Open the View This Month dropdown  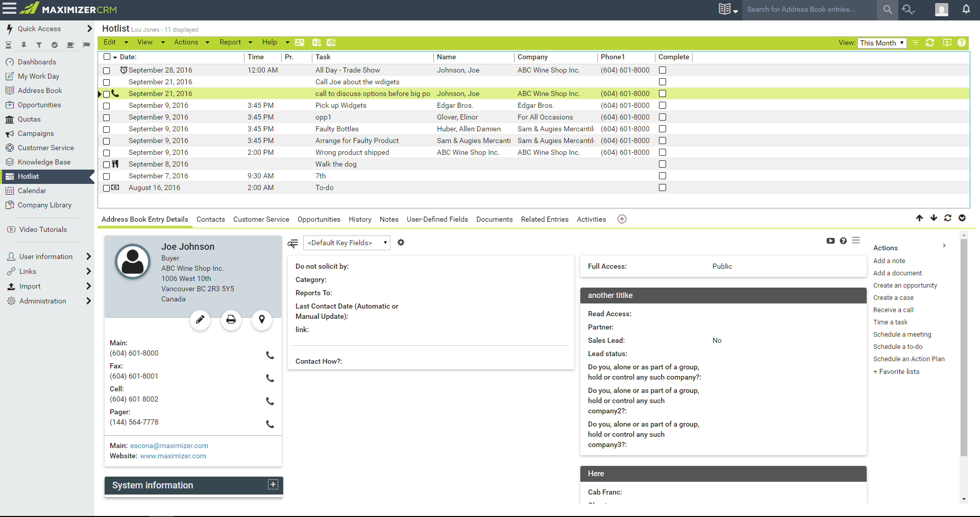coord(881,43)
